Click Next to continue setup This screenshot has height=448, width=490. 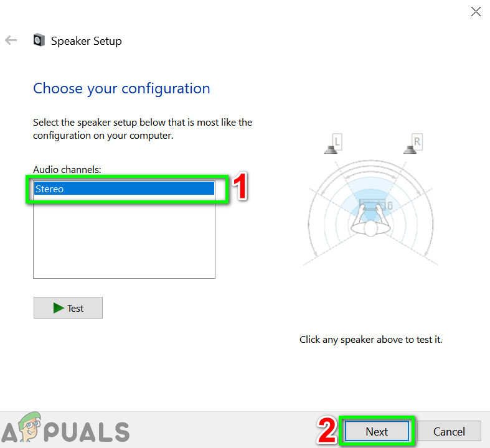click(x=377, y=431)
